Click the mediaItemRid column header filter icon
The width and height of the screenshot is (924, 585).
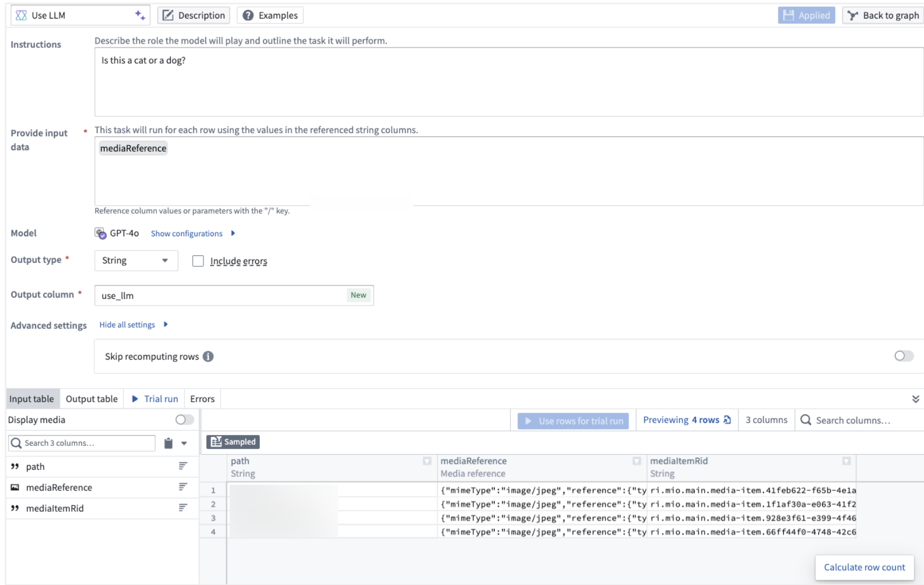click(x=847, y=461)
